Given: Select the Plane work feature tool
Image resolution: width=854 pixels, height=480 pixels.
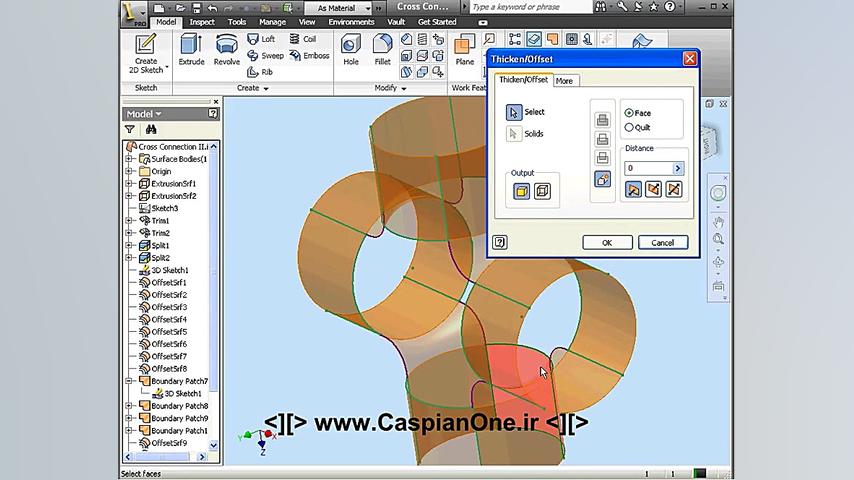Looking at the screenshot, I should (465, 49).
